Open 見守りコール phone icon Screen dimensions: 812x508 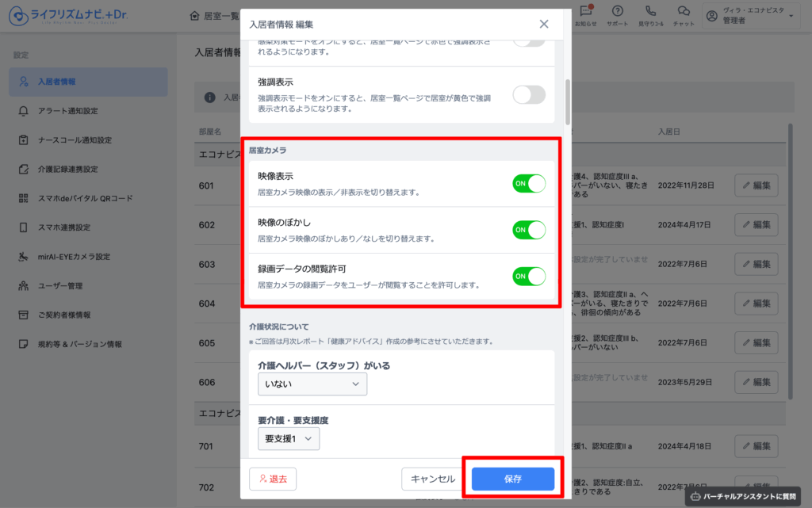pos(650,11)
